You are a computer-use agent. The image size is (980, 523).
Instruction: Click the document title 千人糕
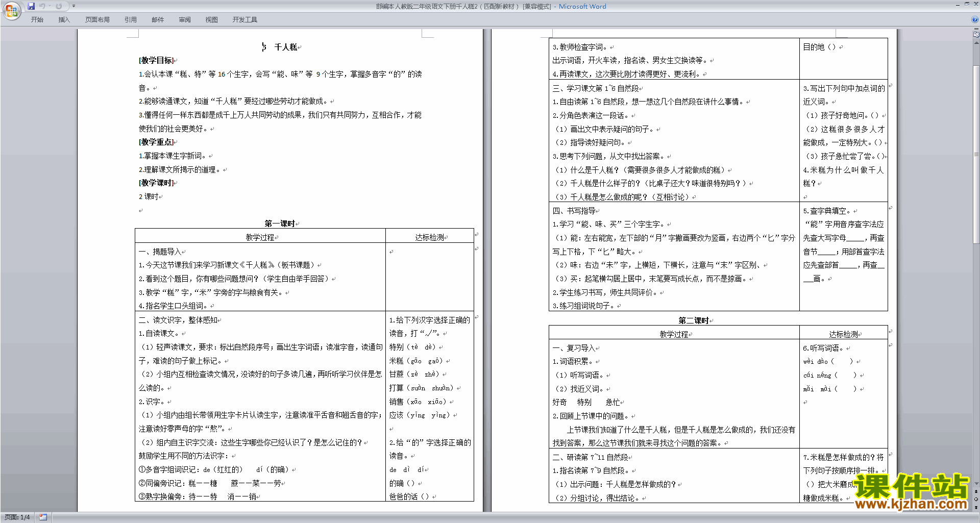pos(286,47)
